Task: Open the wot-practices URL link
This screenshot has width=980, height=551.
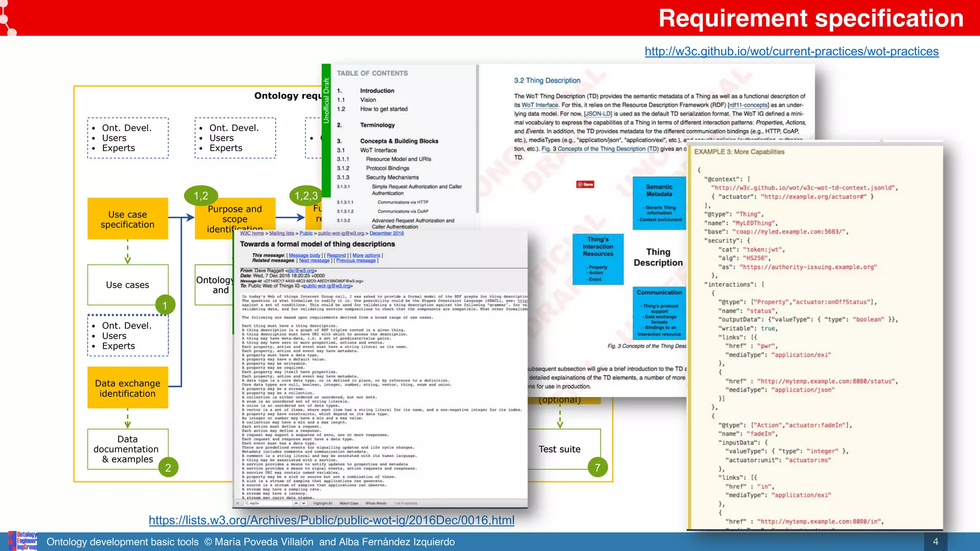Action: point(791,51)
